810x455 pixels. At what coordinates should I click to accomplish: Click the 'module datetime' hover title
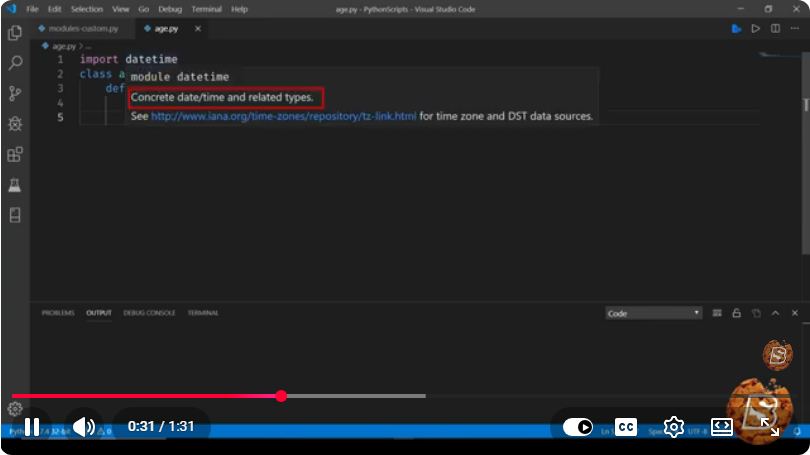click(180, 77)
